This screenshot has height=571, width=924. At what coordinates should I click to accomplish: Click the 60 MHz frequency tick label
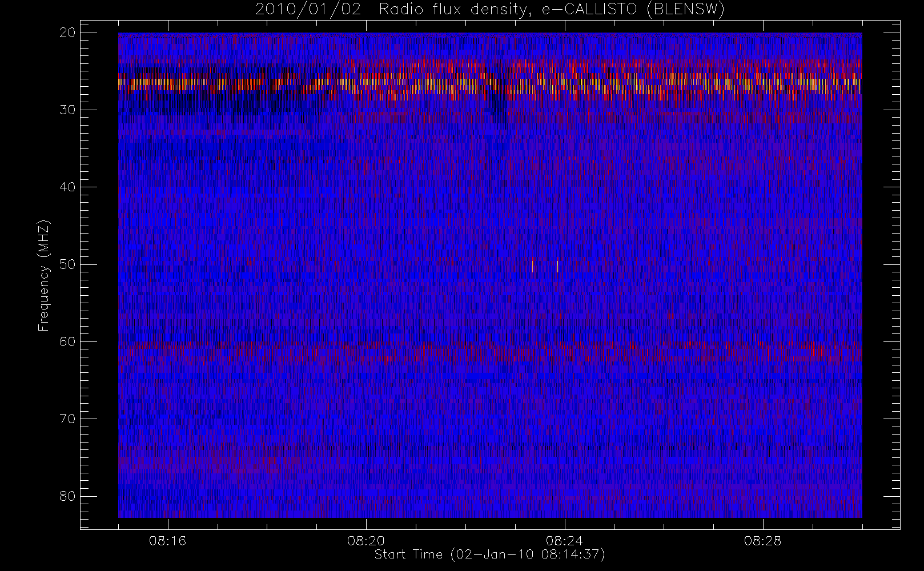point(67,341)
